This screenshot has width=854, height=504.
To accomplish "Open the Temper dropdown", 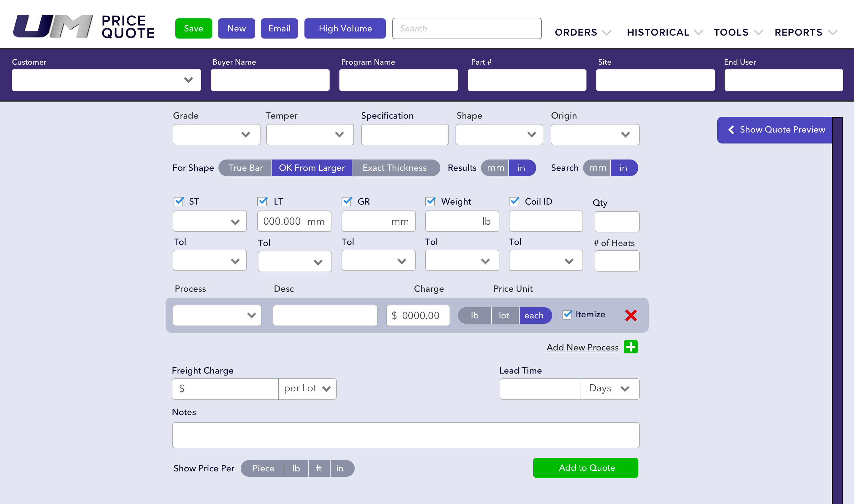I will click(x=310, y=135).
